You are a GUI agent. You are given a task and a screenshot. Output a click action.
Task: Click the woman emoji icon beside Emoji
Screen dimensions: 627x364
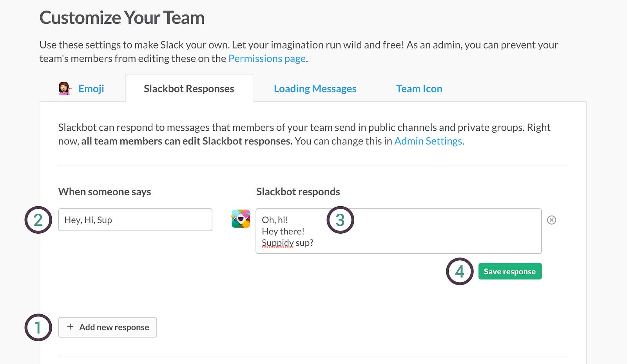click(64, 88)
